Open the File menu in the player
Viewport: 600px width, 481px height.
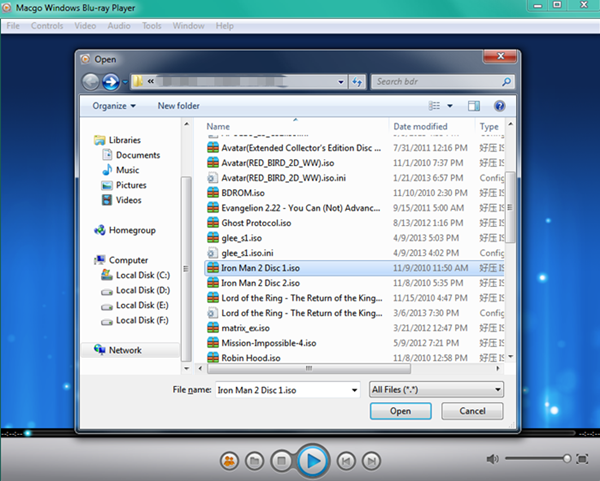pos(13,26)
